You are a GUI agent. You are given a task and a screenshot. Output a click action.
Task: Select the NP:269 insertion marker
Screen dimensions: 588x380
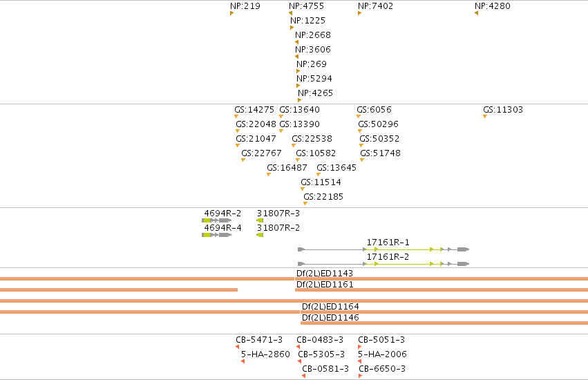point(298,71)
